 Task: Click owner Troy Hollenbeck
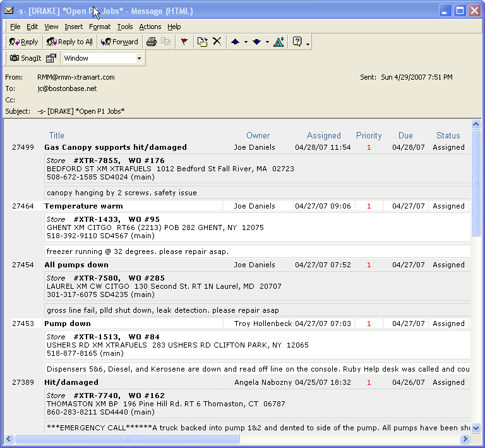point(263,324)
